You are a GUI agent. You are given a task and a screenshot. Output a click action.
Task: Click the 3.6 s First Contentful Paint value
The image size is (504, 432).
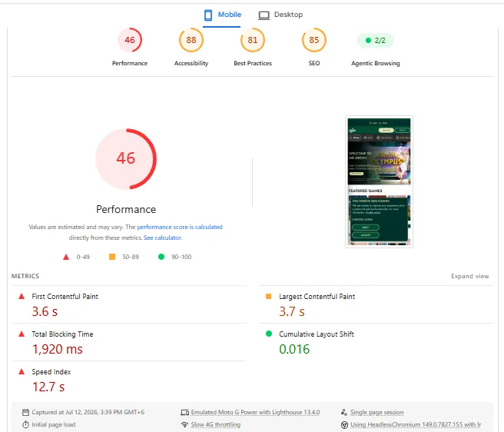[45, 311]
